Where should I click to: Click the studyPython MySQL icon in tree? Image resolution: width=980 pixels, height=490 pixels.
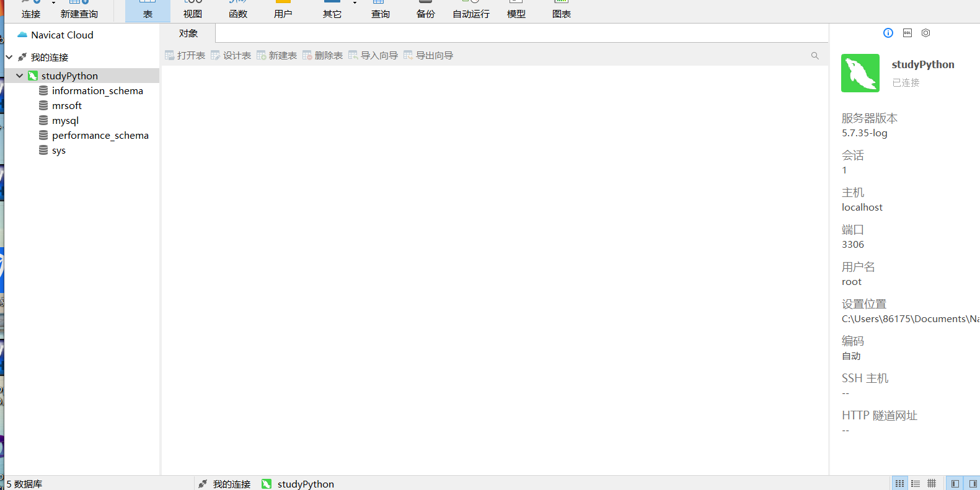33,76
